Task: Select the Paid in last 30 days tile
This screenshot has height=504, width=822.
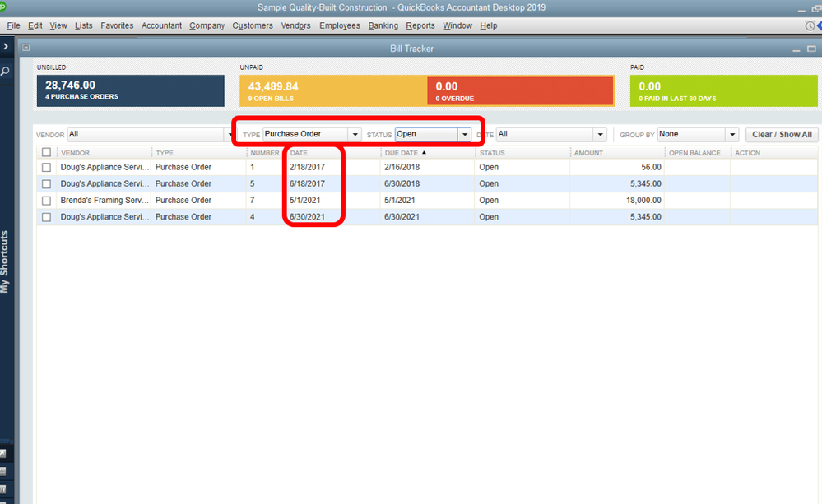Action: [x=723, y=90]
